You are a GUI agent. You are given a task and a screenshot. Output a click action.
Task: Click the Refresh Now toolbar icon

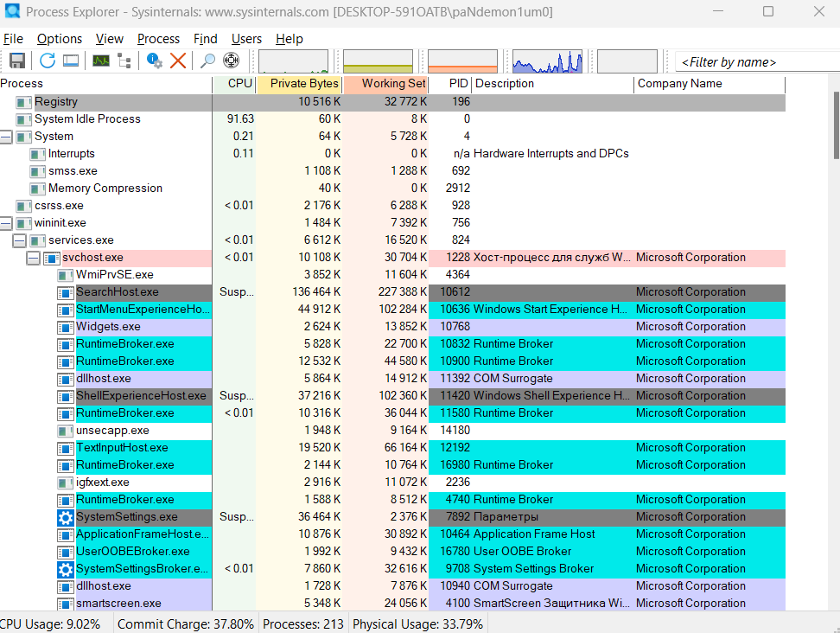(48, 61)
